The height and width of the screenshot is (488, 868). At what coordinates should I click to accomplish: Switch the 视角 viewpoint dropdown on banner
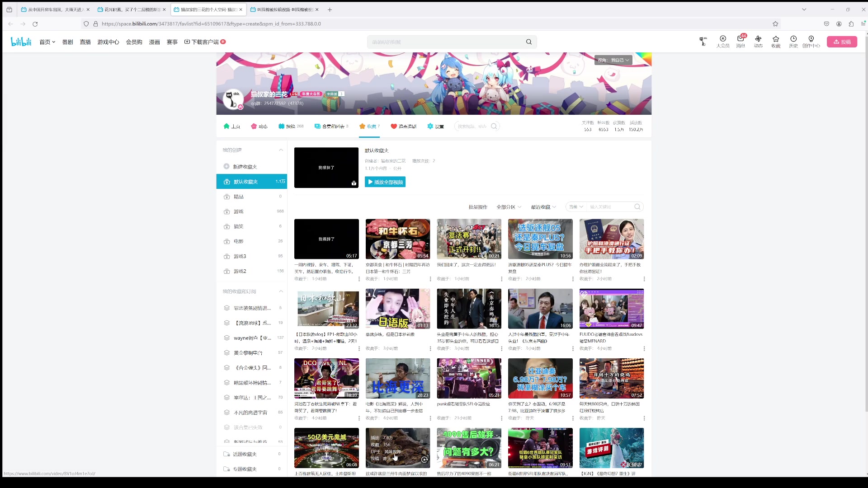tap(613, 60)
